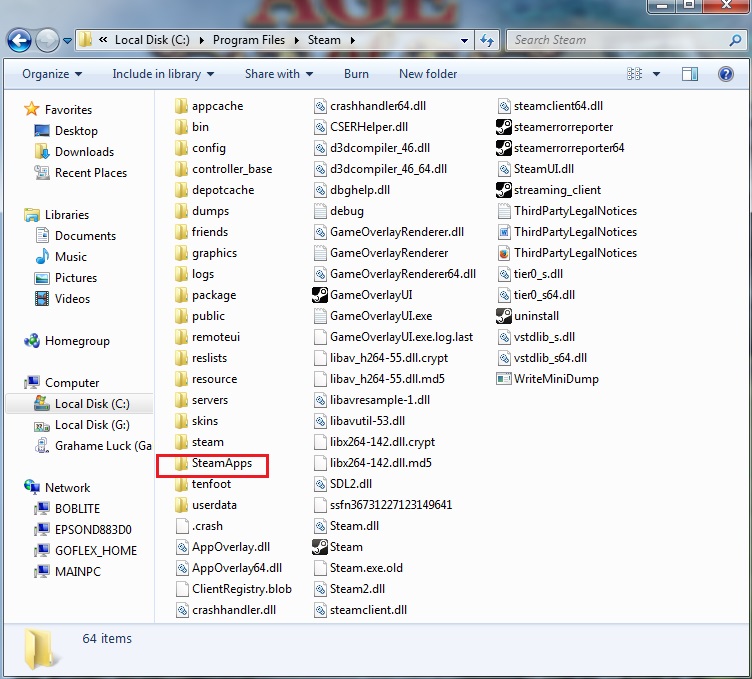Expand the arrow after Program Files in breadcrumb
The width and height of the screenshot is (752, 679).
tap(296, 40)
